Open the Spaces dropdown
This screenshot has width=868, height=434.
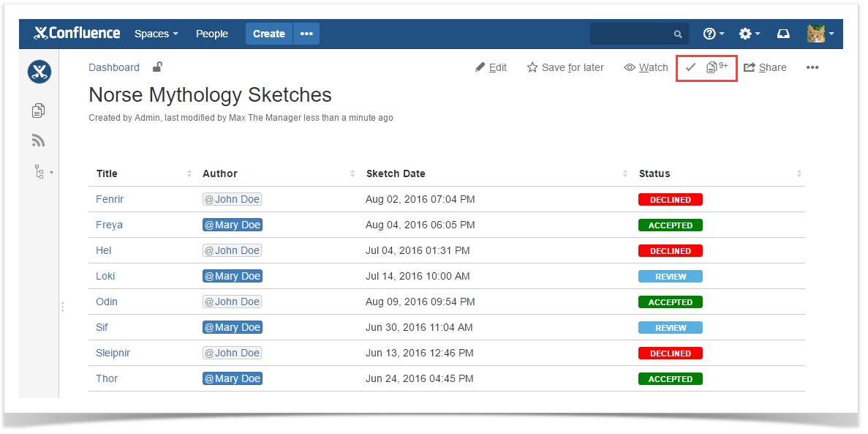156,33
